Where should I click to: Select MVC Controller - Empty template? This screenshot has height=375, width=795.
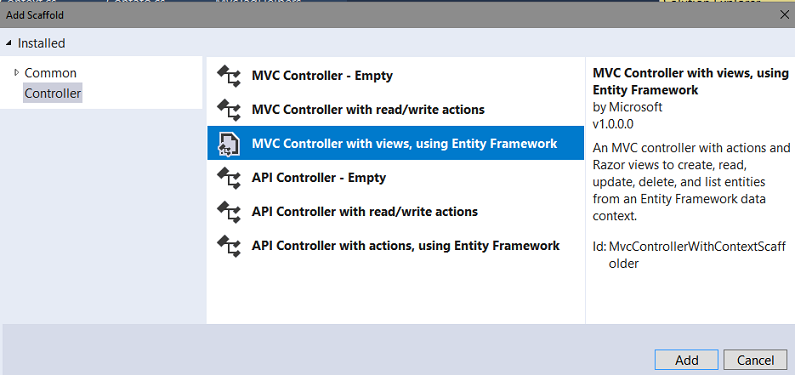click(395, 76)
